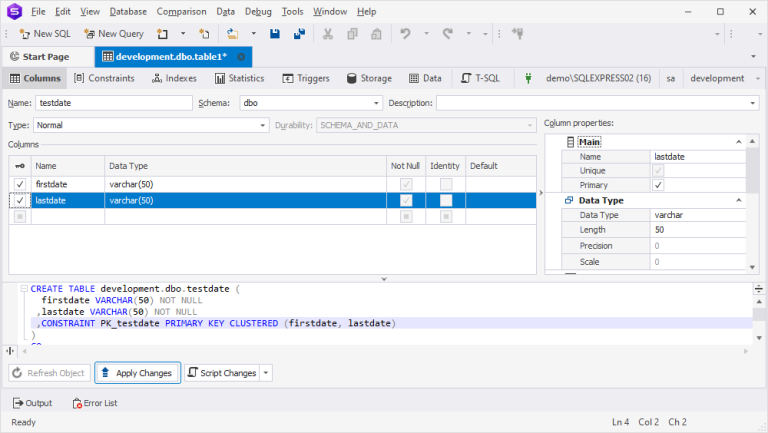Close the development.dbo.table1 document tab
Screen dimensions: 768x433
pyautogui.click(x=241, y=57)
